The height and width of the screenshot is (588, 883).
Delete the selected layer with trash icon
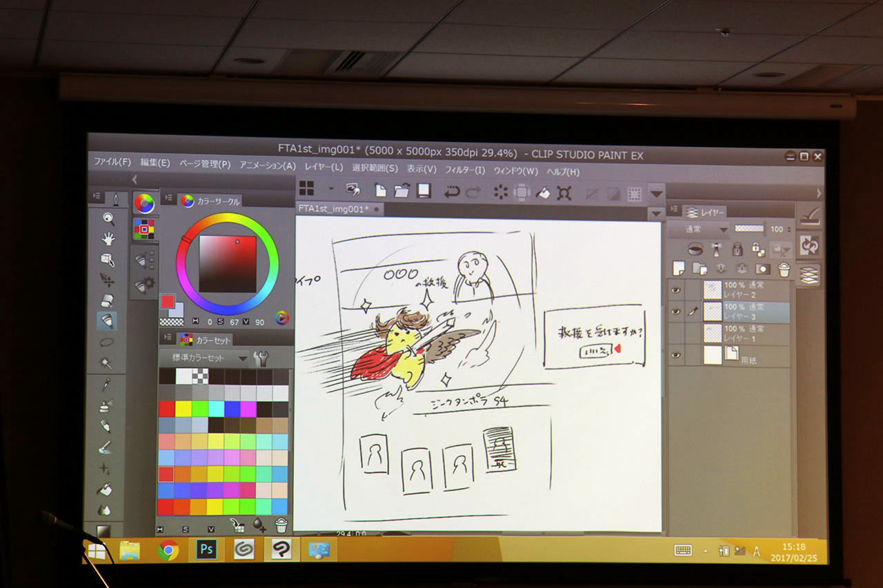pyautogui.click(x=784, y=270)
